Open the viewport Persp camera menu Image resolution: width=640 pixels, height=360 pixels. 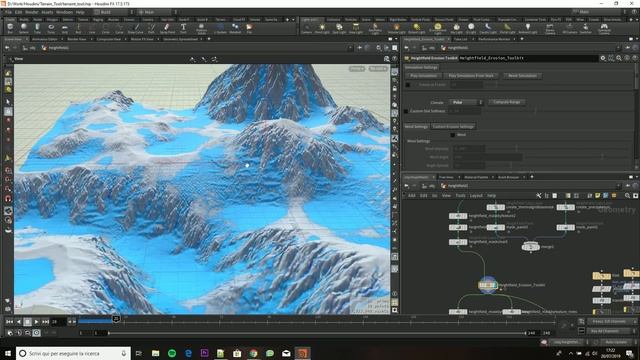357,69
